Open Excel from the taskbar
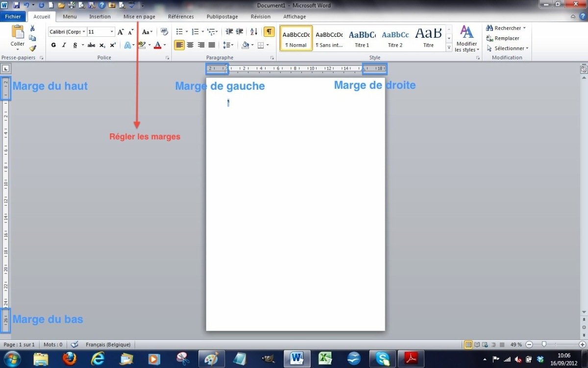This screenshot has height=368, width=588. (x=325, y=358)
